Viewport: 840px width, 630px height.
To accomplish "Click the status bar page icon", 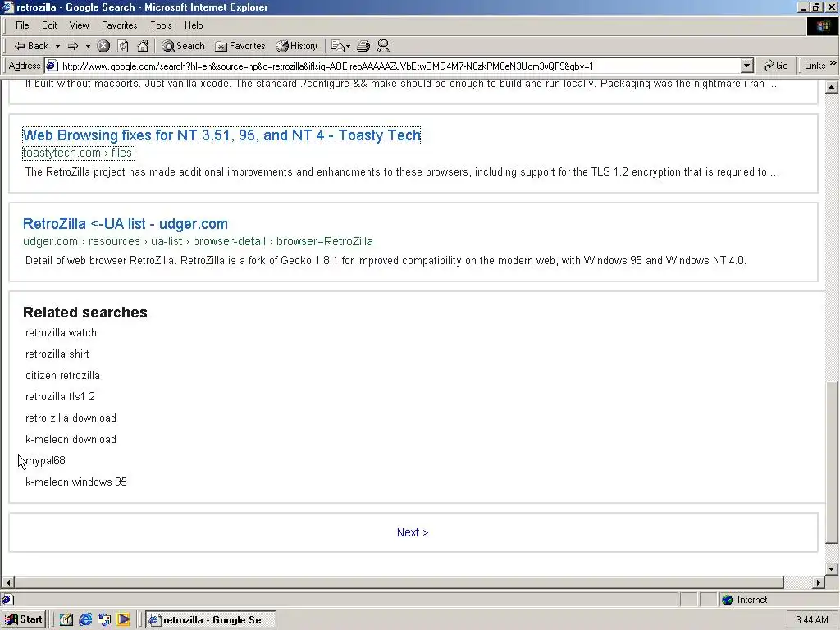I will click(x=8, y=600).
